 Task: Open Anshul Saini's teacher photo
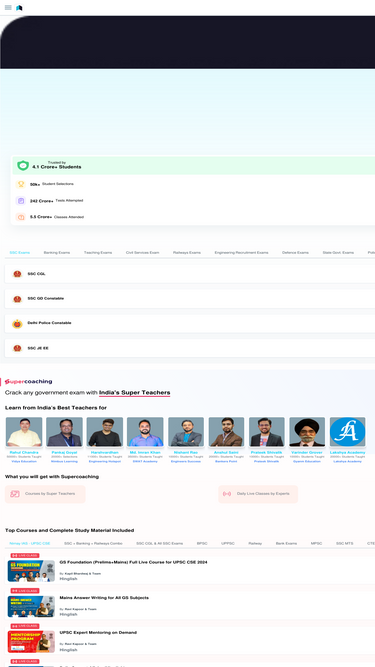pyautogui.click(x=226, y=432)
